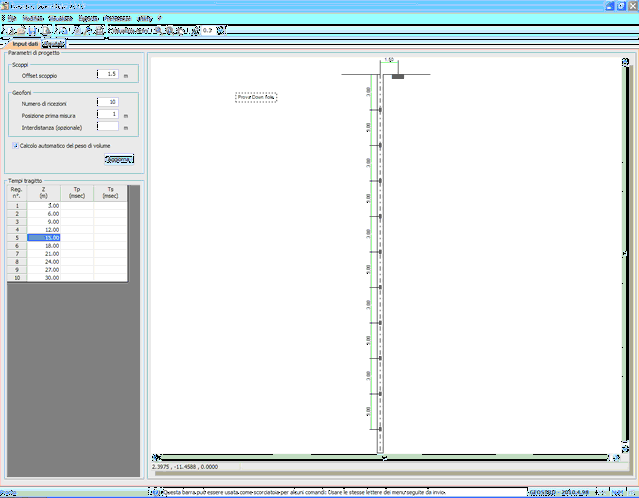Select the Z cell showing 27.00
This screenshot has width=639, height=498.
click(44, 270)
